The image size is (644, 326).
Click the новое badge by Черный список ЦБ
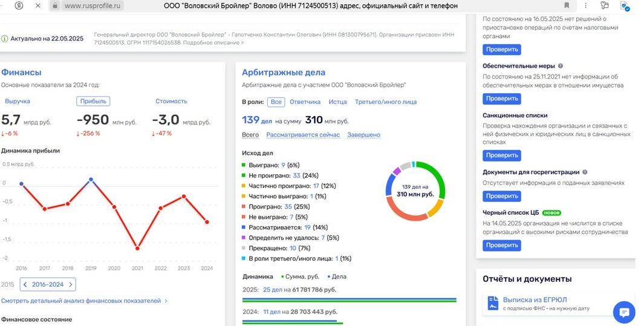click(551, 213)
